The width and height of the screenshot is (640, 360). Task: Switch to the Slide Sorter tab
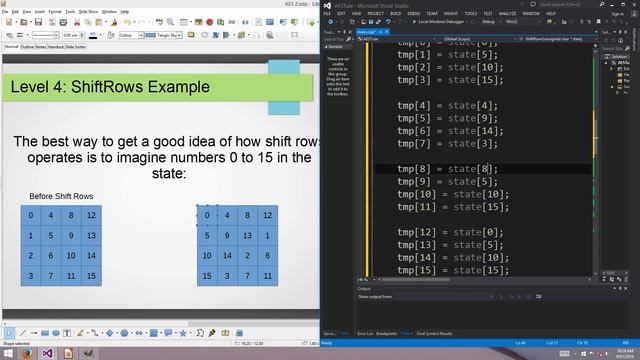tap(76, 47)
